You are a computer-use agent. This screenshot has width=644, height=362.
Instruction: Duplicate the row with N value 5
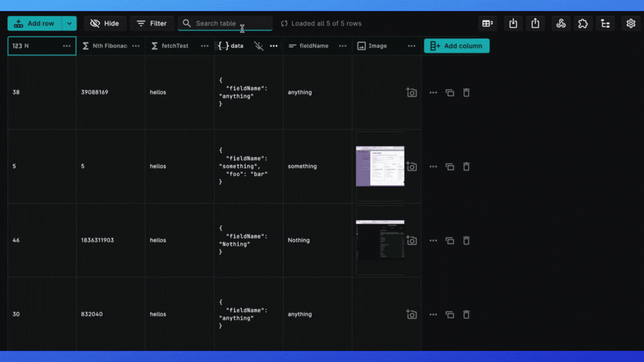pos(449,166)
